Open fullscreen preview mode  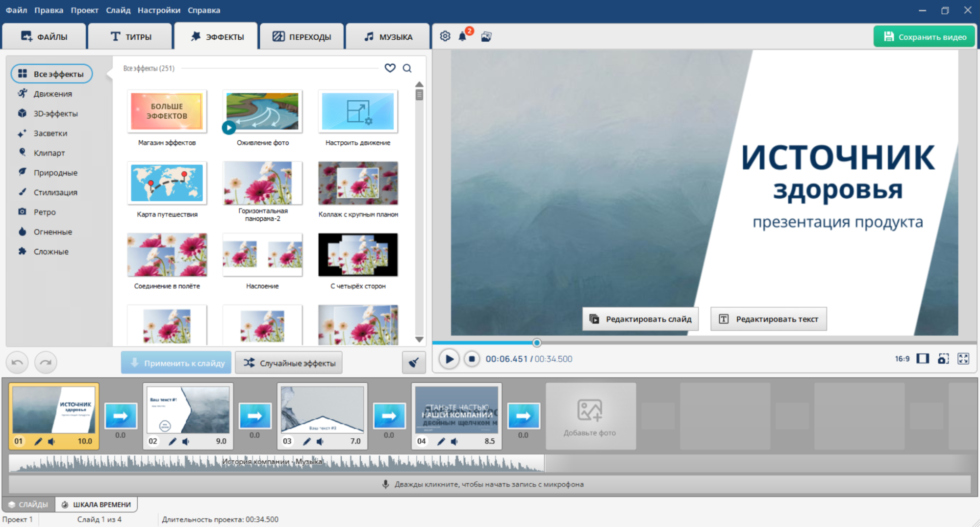963,359
